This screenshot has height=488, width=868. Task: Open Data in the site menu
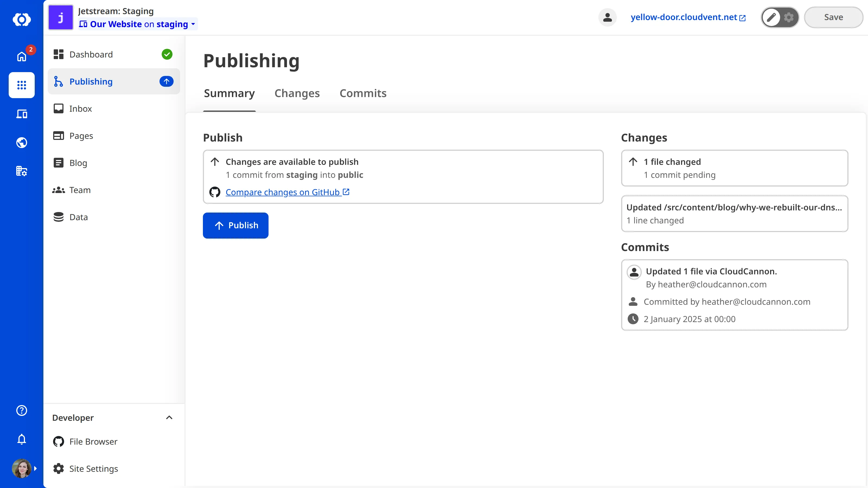pos(114,217)
